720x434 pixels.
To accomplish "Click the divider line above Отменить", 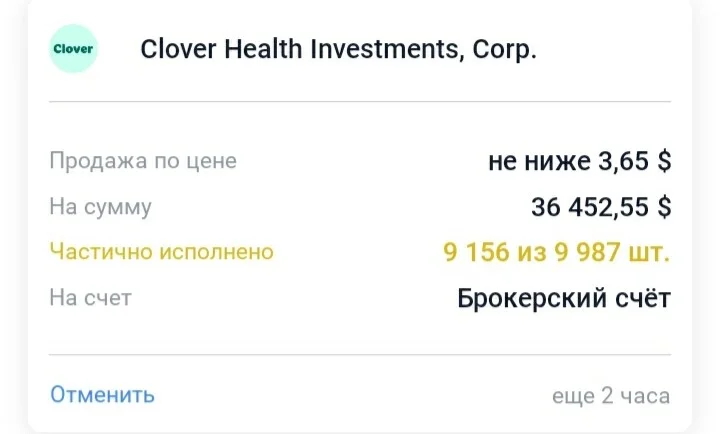I will click(x=360, y=355).
